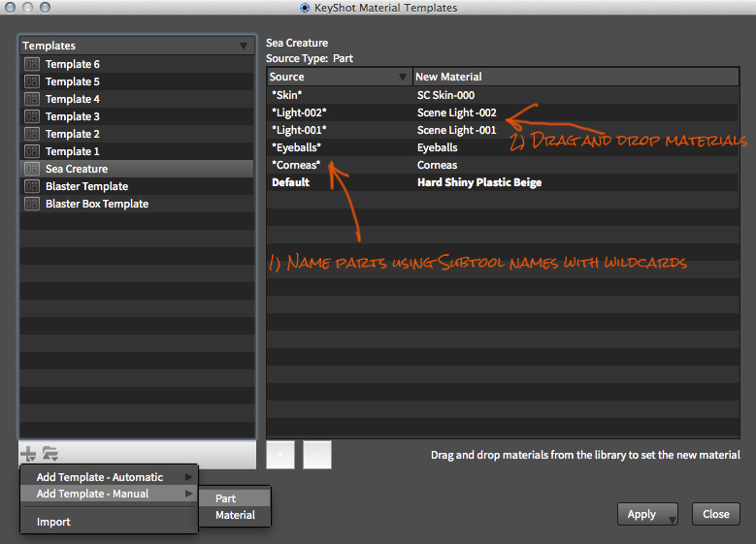Select the Blaster Box Template entry
The image size is (756, 544).
pyautogui.click(x=97, y=204)
